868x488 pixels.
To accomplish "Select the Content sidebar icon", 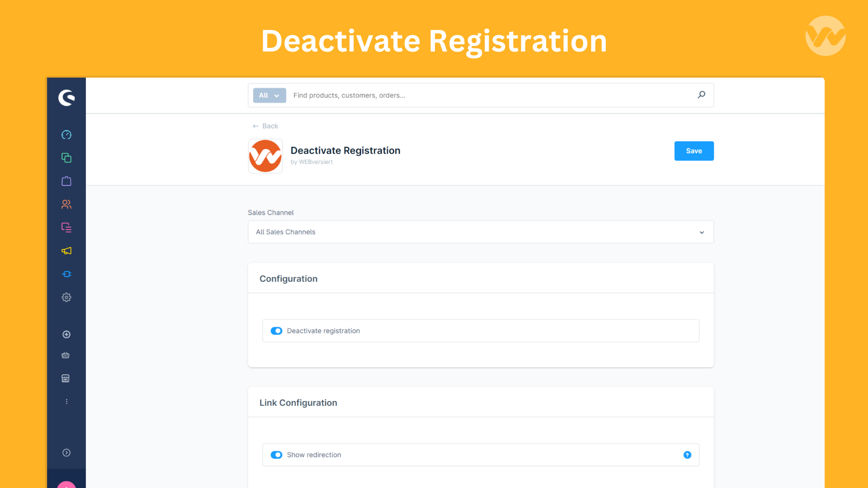I will [66, 227].
